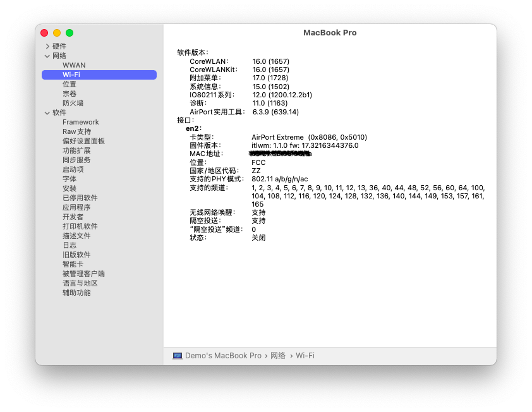The width and height of the screenshot is (532, 412).
Task: Click the 接口 heading
Action: click(186, 120)
